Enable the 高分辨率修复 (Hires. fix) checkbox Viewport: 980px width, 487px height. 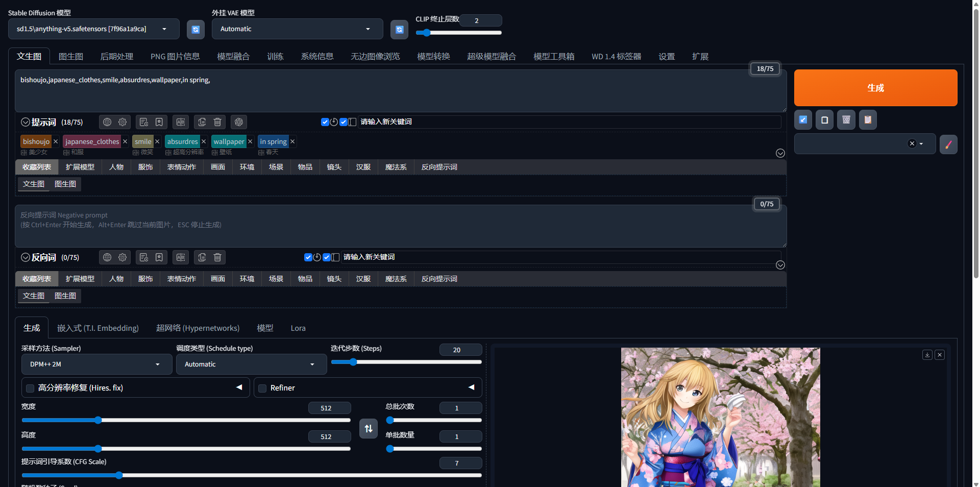point(30,388)
